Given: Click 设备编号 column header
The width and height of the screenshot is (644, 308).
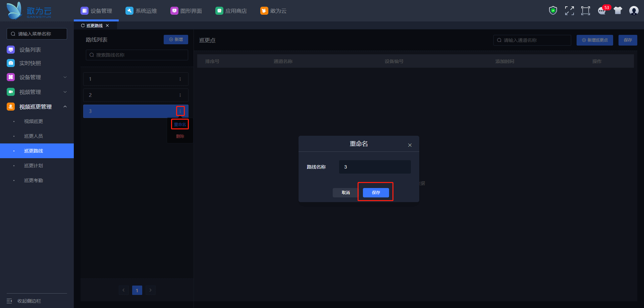Looking at the screenshot, I should pyautogui.click(x=394, y=61).
